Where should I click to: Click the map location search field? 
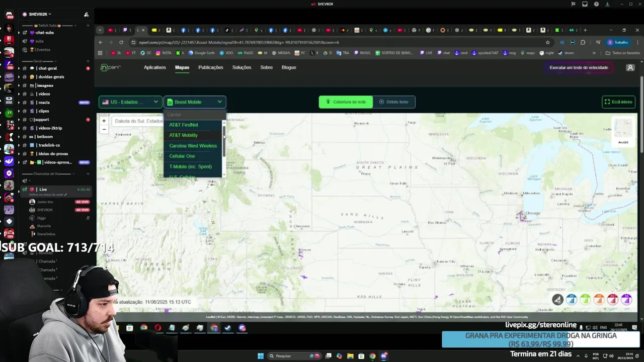pyautogui.click(x=138, y=121)
